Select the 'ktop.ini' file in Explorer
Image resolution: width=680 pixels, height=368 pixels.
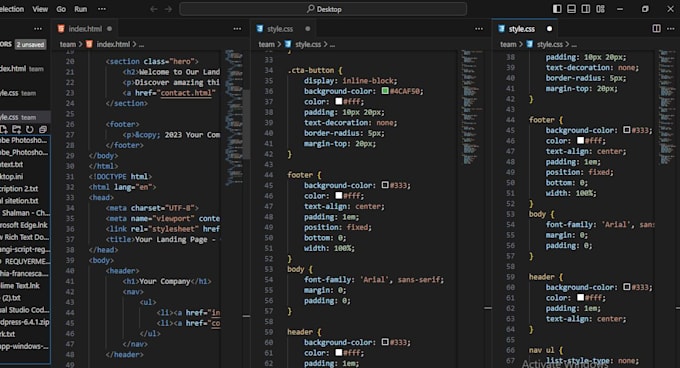tap(25, 176)
